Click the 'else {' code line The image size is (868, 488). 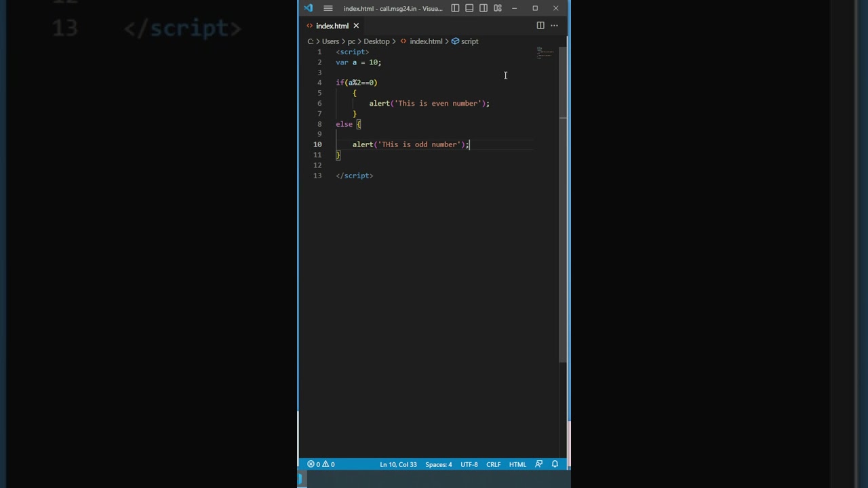point(349,124)
